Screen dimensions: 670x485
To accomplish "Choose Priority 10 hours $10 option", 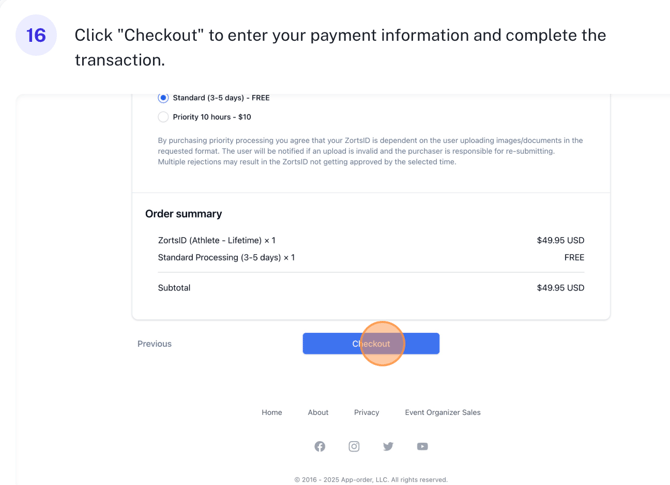I will pos(163,117).
